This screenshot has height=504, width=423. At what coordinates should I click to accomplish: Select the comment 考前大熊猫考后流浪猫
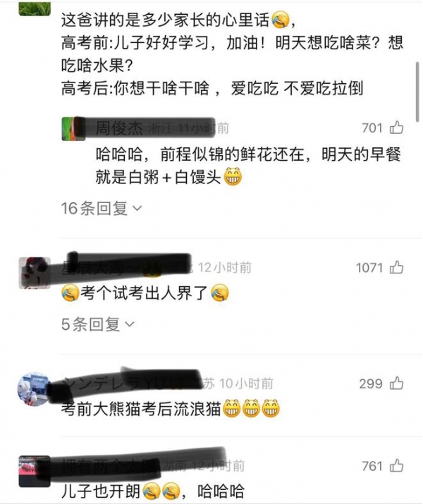point(141,409)
